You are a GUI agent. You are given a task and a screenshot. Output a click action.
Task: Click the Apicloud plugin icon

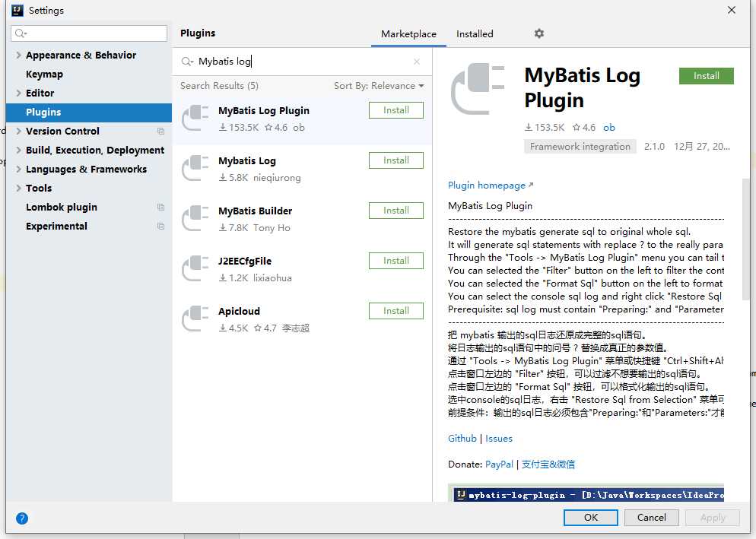[x=195, y=319]
